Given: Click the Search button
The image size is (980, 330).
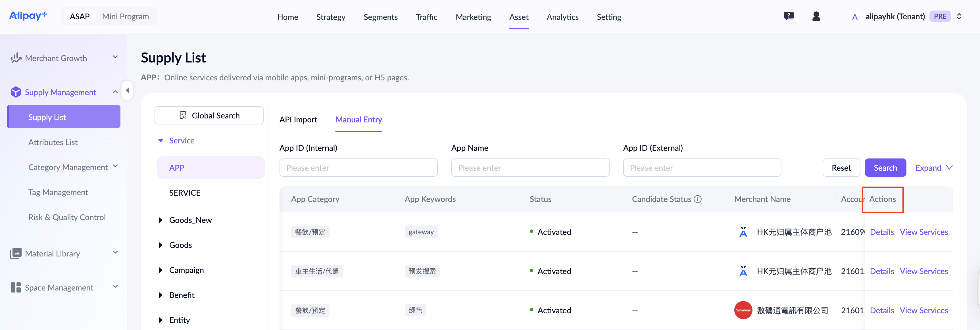Looking at the screenshot, I should coord(885,168).
